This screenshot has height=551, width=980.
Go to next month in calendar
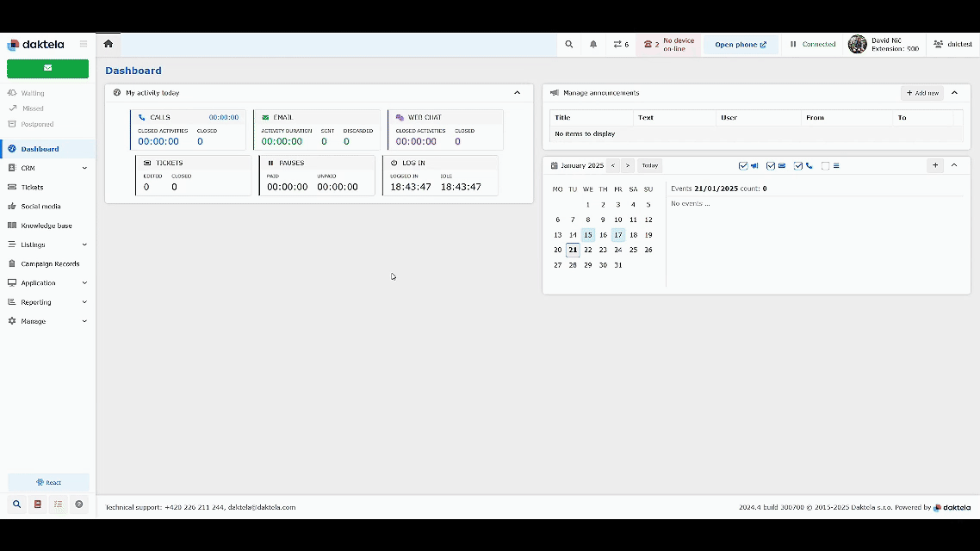point(628,165)
